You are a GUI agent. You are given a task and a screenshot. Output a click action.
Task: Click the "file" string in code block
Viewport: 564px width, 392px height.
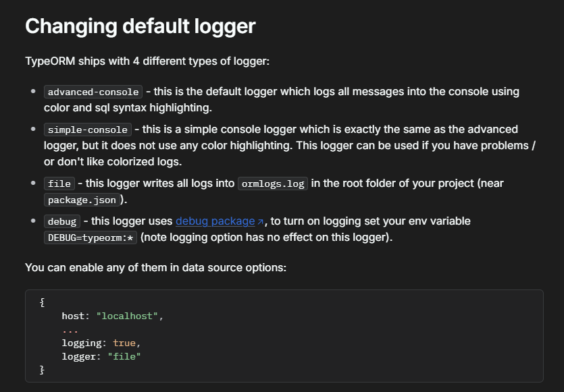(x=124, y=356)
